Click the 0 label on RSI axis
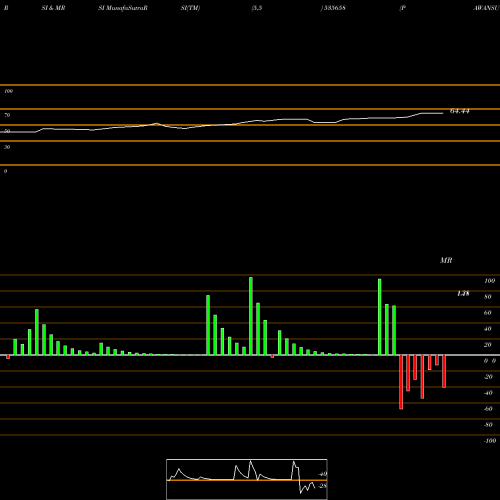Viewport: 500px width, 500px height. [5, 171]
